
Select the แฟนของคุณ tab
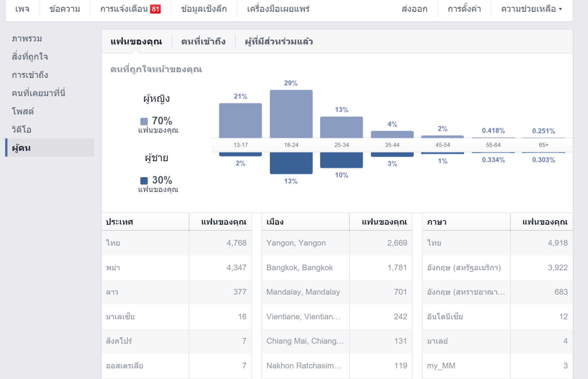[137, 41]
